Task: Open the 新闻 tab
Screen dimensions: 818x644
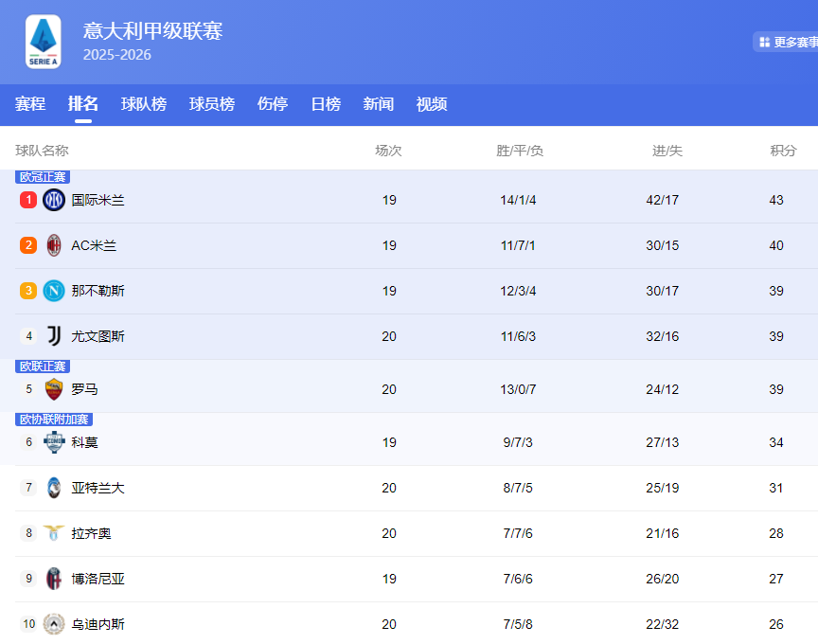Action: [379, 104]
